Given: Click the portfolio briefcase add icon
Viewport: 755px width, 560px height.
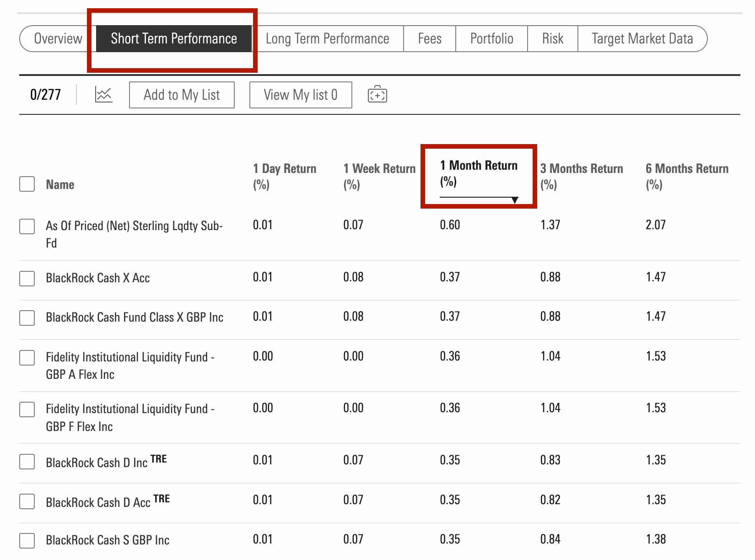Looking at the screenshot, I should point(377,95).
